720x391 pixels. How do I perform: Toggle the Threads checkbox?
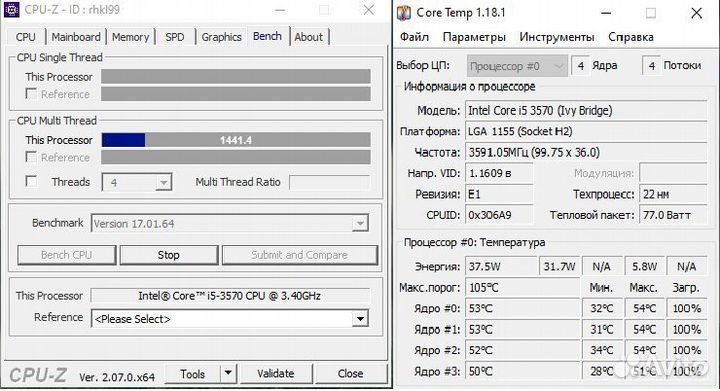(x=31, y=181)
